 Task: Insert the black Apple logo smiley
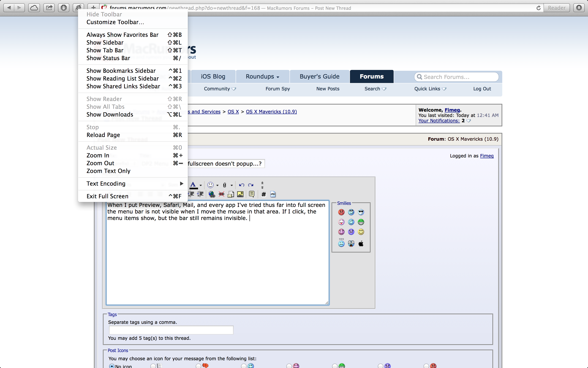(x=361, y=243)
